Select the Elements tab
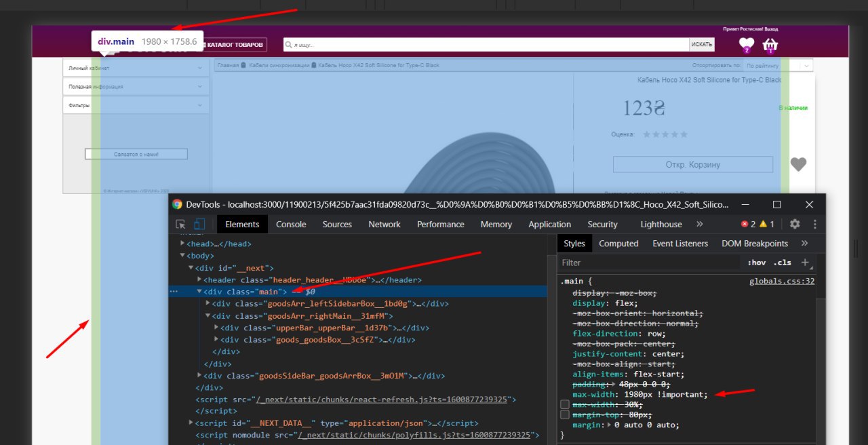Screen dimensions: 868x445 [242, 225]
